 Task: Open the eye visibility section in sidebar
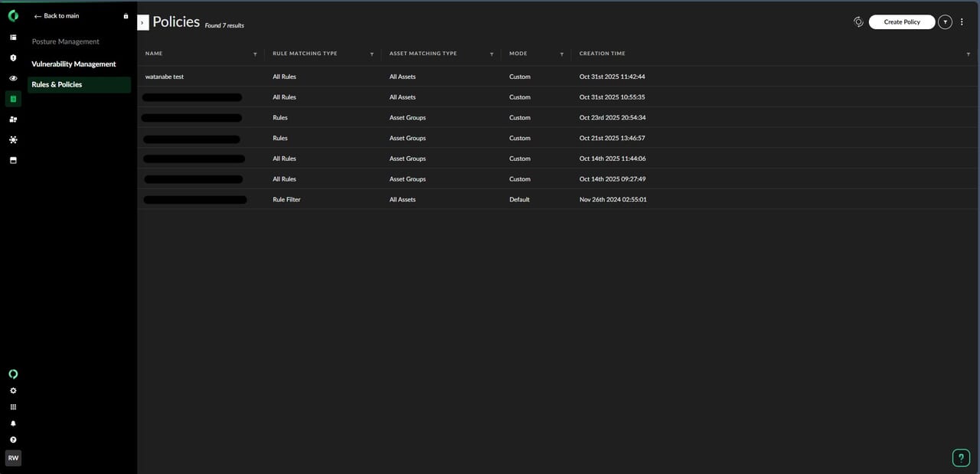point(13,78)
